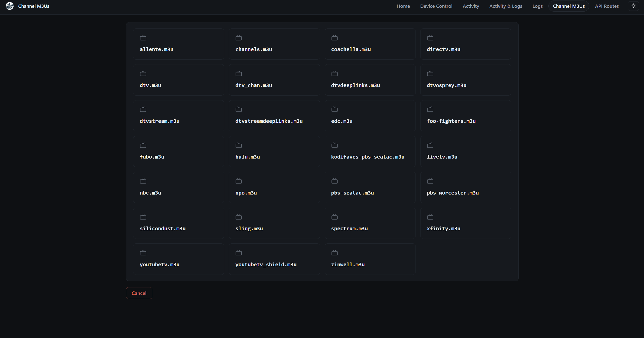Screen dimensions: 644x338
Task: Click the TV icon above hulu.m3u
Action: tap(239, 145)
